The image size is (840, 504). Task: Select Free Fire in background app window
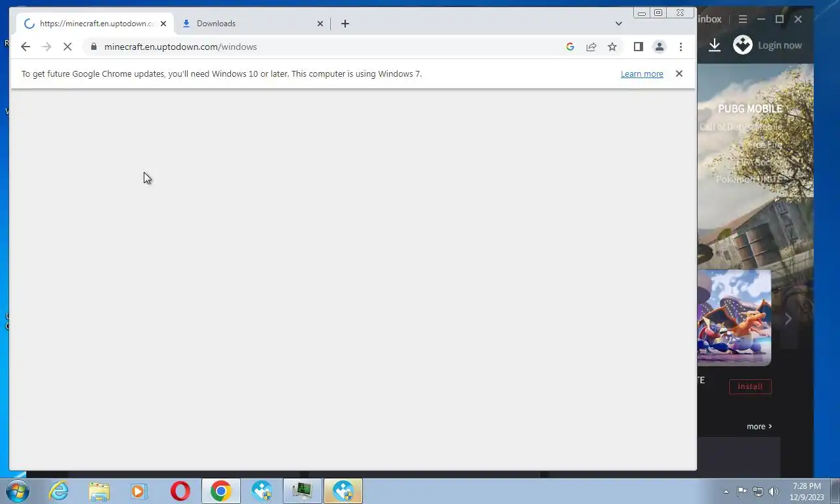pyautogui.click(x=765, y=144)
